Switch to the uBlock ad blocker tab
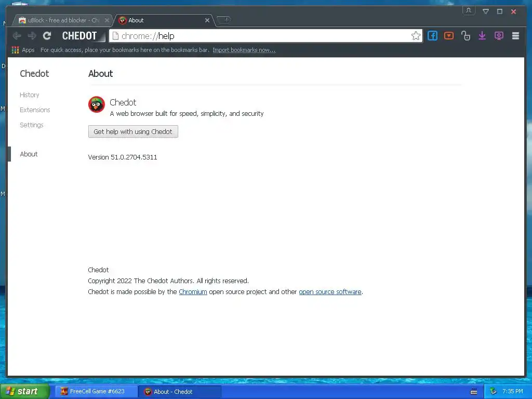Screen dimensions: 532x399 point(62,20)
